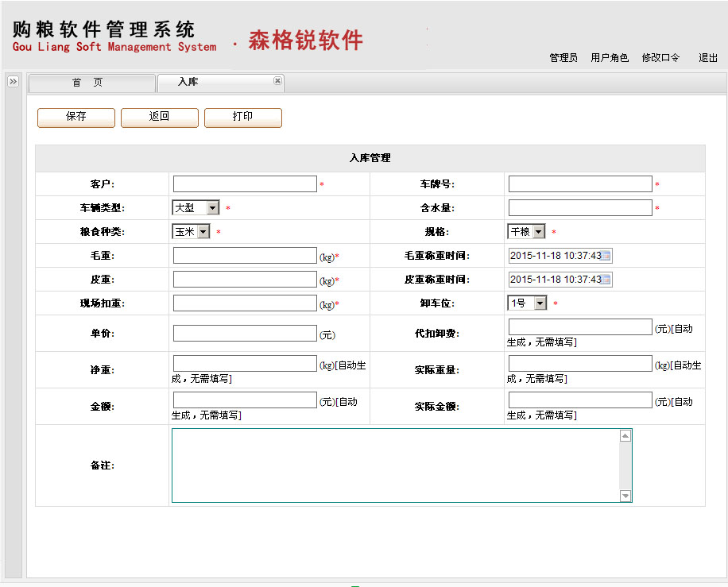This screenshot has height=587, width=728.
Task: Expand the left sidebar with the double-arrow icon
Action: pos(13,82)
